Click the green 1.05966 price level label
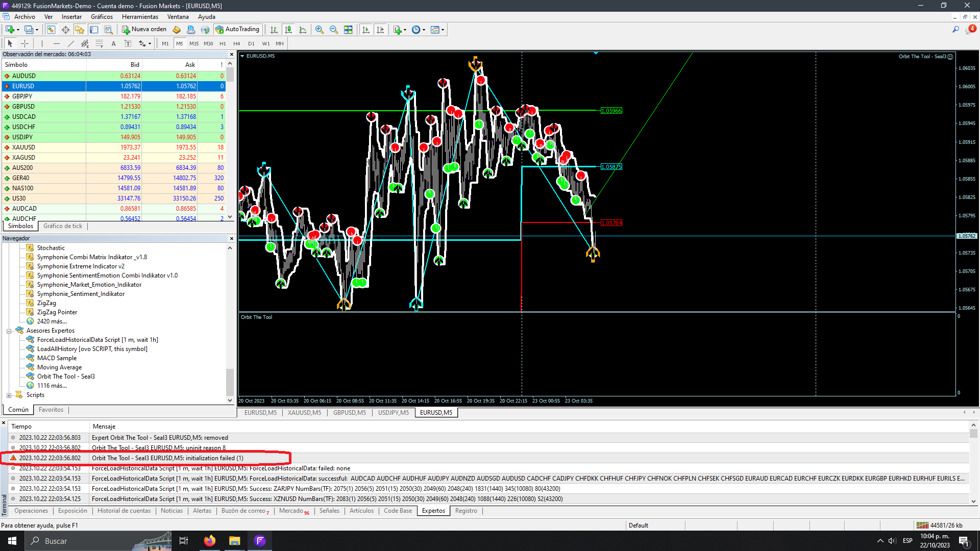 pos(611,111)
